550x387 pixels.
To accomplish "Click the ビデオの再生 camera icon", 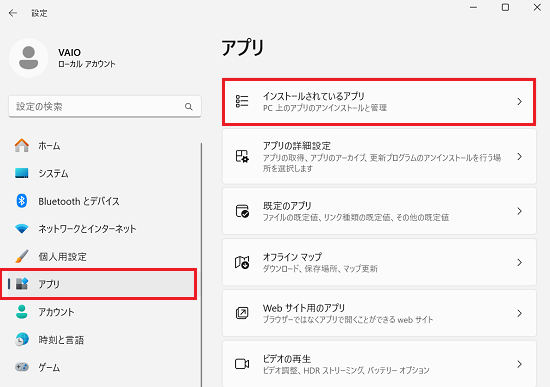I will [242, 364].
